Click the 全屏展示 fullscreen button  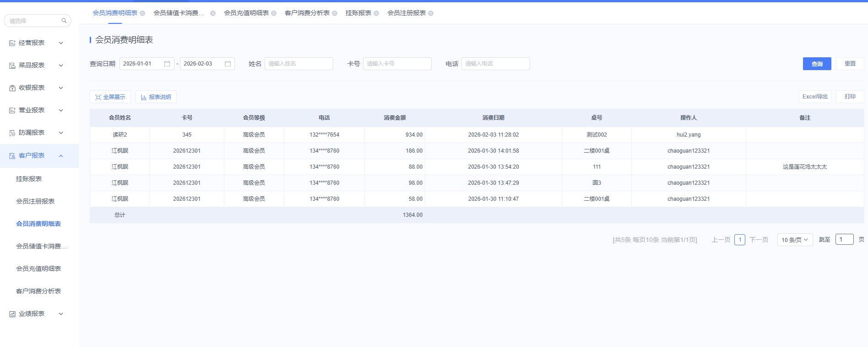(110, 97)
